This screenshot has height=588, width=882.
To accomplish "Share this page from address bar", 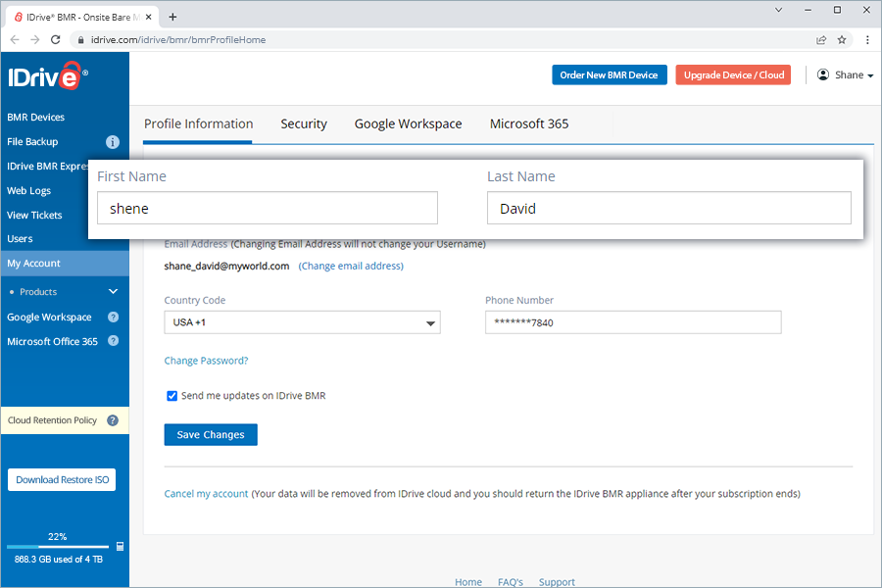I will pos(821,40).
